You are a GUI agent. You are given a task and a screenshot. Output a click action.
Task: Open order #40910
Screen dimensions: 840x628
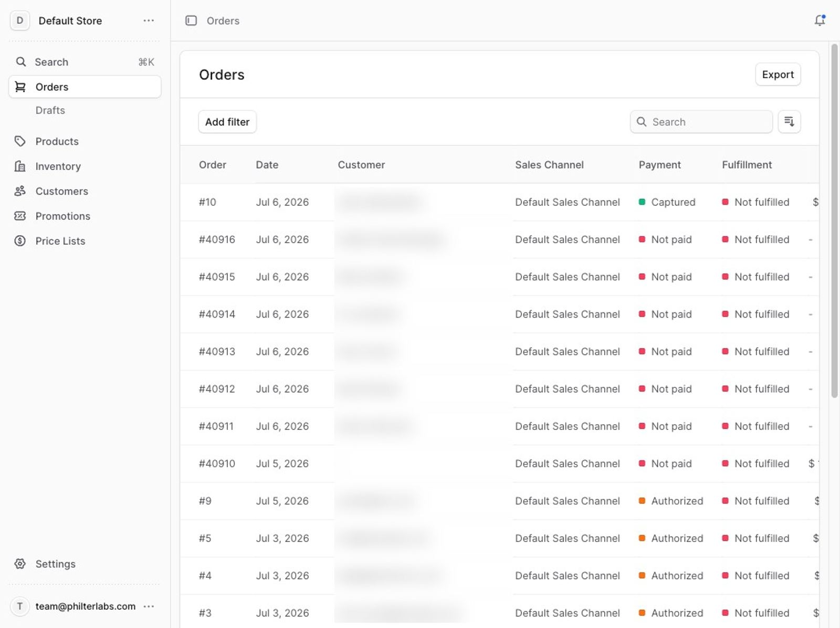[x=499, y=463]
